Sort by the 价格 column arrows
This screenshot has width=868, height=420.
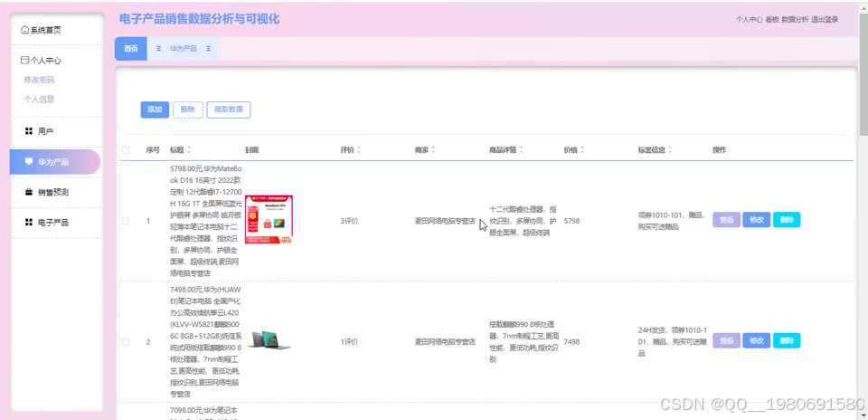pos(582,149)
